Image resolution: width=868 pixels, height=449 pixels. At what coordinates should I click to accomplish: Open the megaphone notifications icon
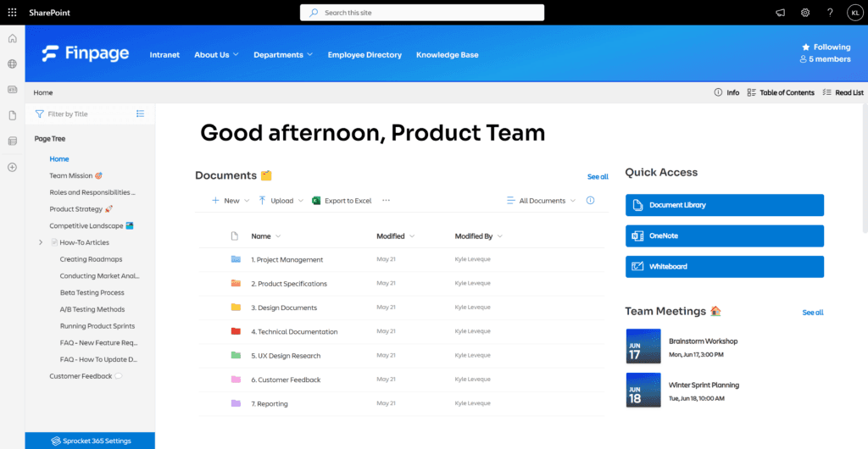click(x=781, y=13)
